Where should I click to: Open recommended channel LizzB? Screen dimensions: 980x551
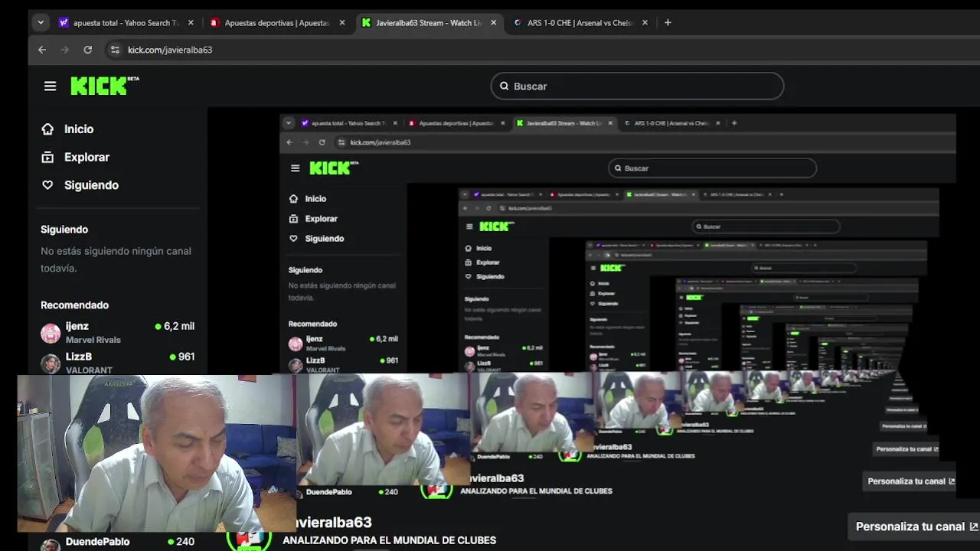coord(117,363)
